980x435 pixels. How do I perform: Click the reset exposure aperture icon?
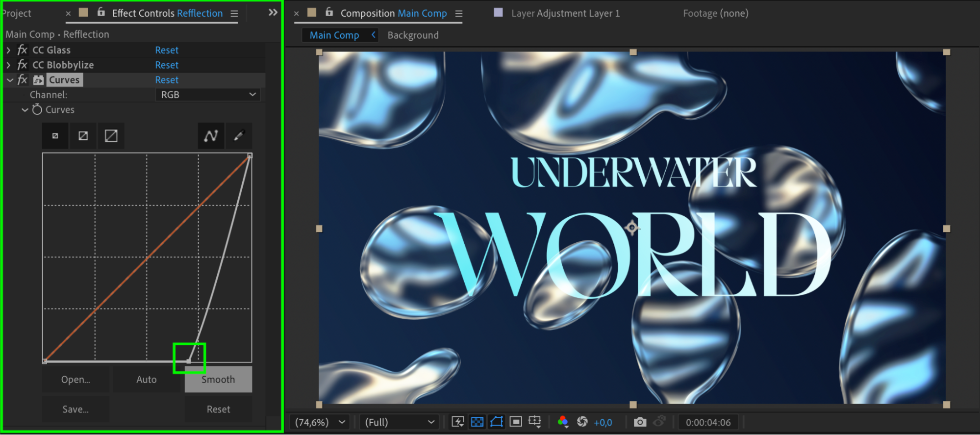[x=582, y=422]
